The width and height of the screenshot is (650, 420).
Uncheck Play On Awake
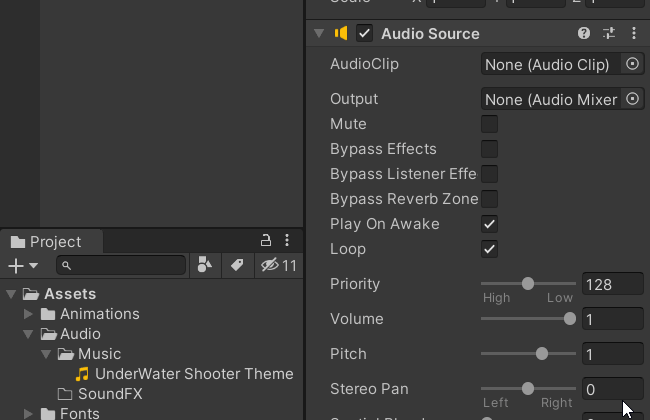click(x=489, y=224)
